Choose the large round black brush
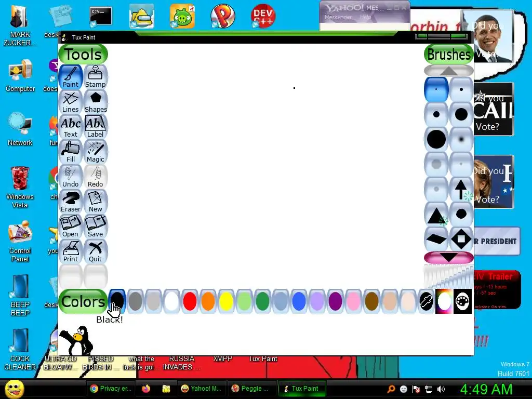Image resolution: width=532 pixels, height=399 pixels. coord(436,139)
